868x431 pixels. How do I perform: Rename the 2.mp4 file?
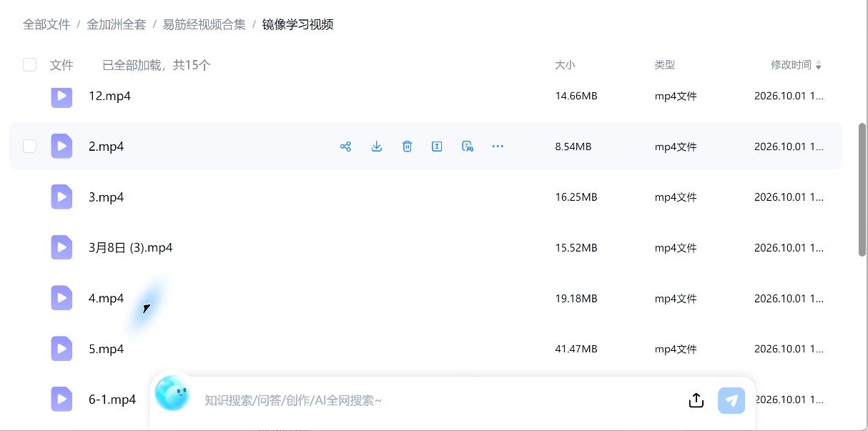click(x=437, y=147)
